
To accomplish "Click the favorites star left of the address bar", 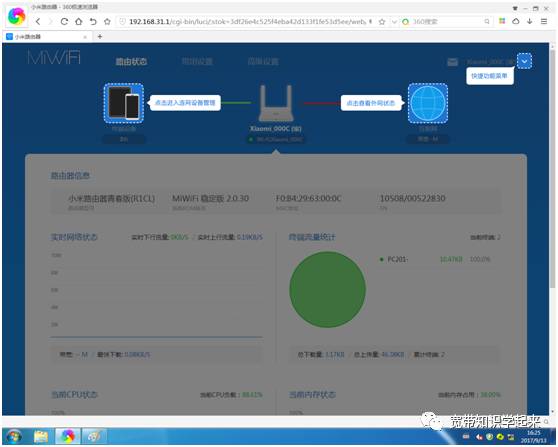I will [107, 22].
